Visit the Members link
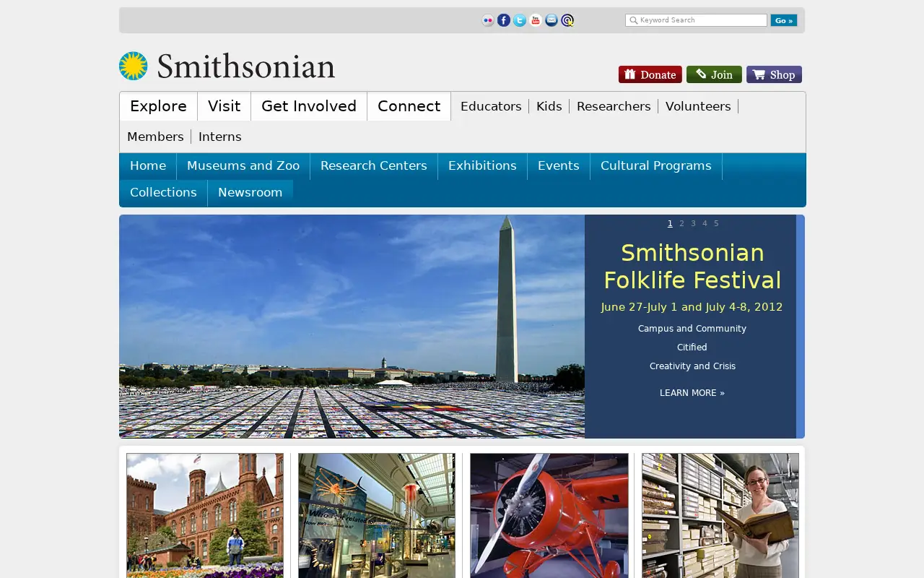924x578 pixels. [x=155, y=137]
